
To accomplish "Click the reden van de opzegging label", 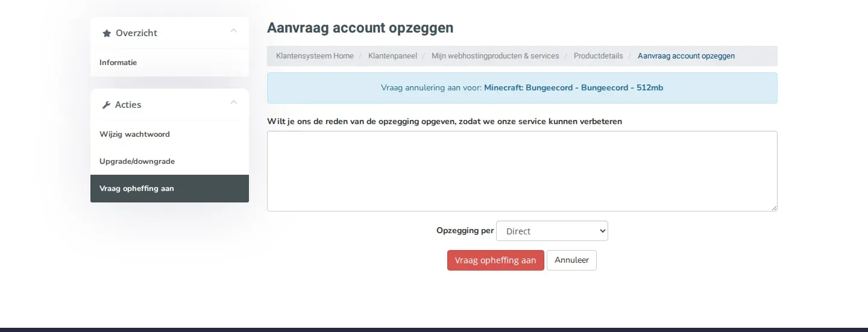I will (x=444, y=121).
